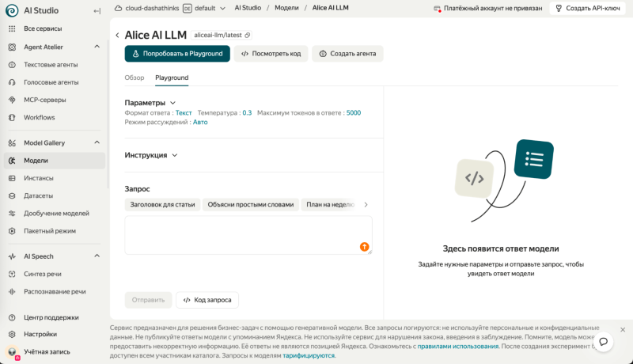Change the Режим рассуждений value Авто

point(200,123)
